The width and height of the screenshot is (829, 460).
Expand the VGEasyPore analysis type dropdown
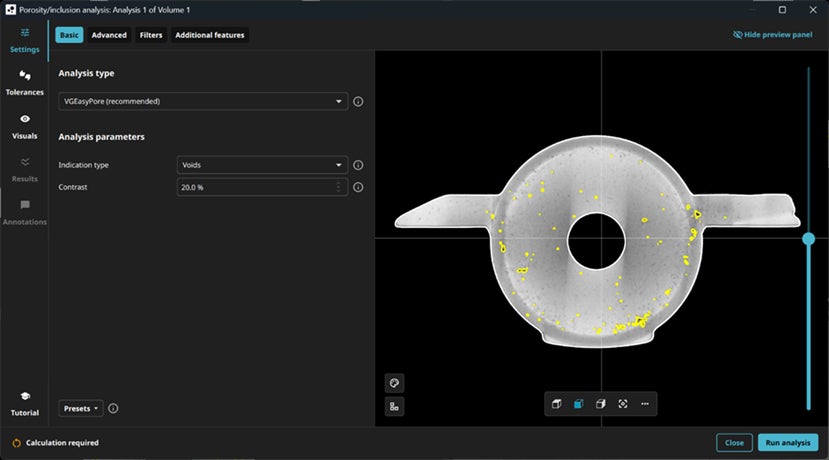(203, 101)
